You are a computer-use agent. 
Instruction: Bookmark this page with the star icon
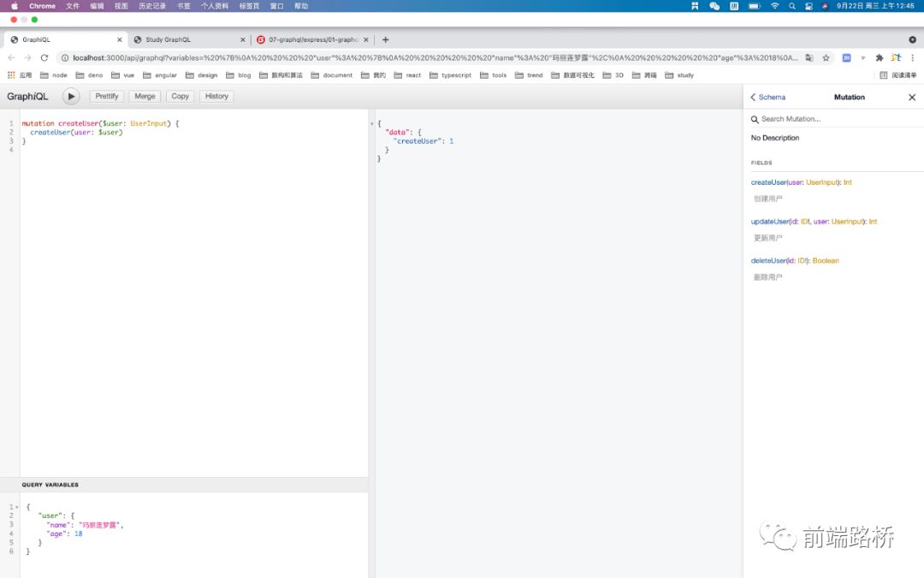pyautogui.click(x=826, y=58)
